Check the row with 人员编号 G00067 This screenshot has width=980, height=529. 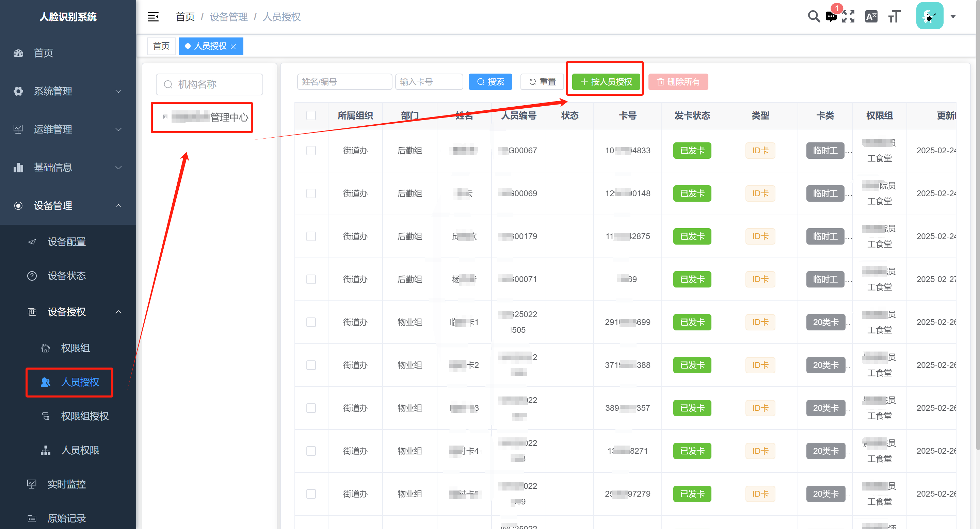click(311, 151)
